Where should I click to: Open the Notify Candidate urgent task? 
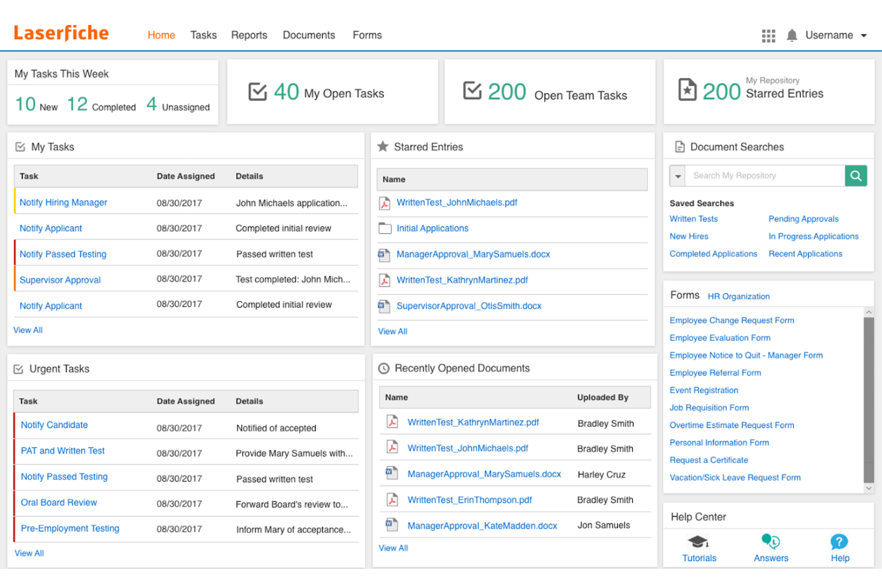pyautogui.click(x=54, y=425)
